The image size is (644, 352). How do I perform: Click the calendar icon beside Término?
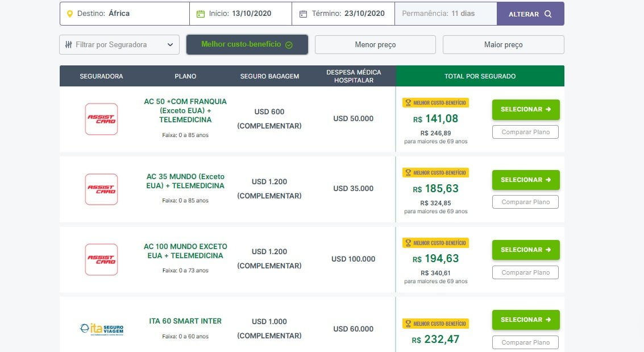[x=303, y=14]
